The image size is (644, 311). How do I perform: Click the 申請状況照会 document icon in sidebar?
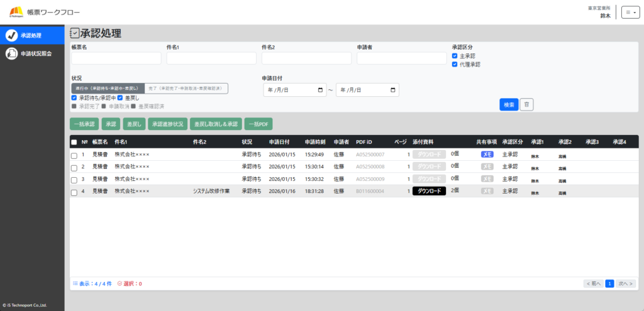click(11, 53)
